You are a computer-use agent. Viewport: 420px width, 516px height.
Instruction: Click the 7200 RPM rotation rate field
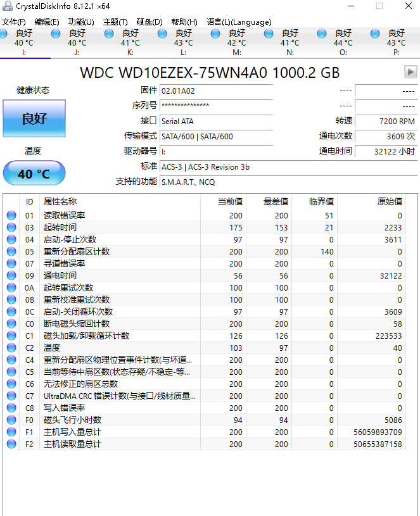[x=386, y=121]
